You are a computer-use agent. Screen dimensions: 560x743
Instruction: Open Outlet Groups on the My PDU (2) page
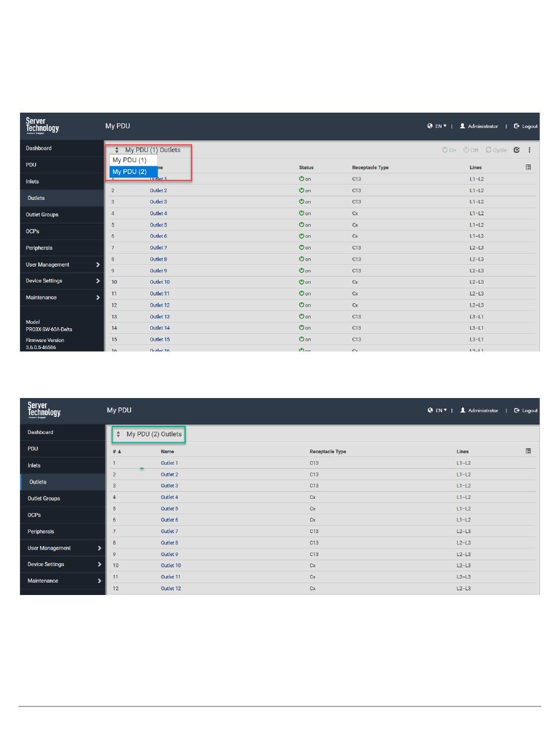[44, 498]
